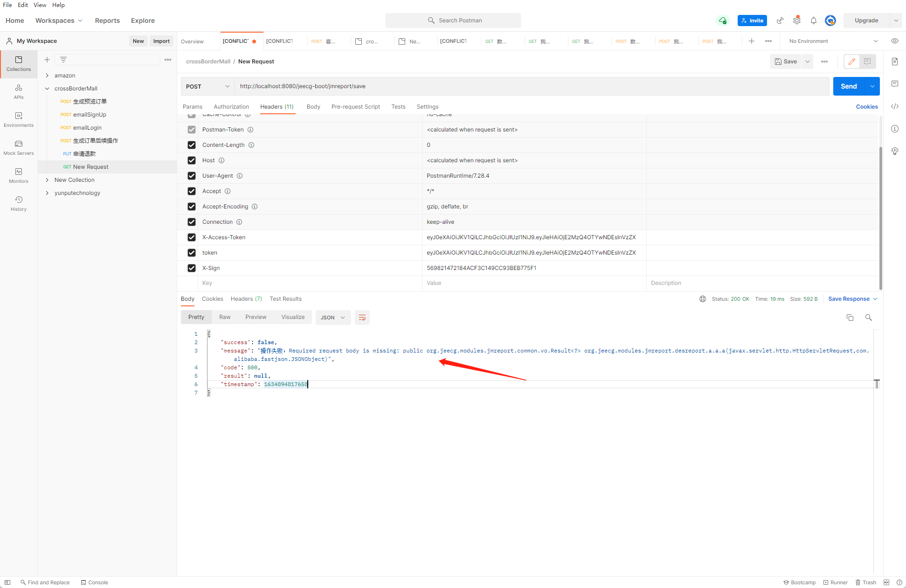Viewport: 906px width, 588px height.
Task: Open the No Environment selector dropdown
Action: (833, 41)
